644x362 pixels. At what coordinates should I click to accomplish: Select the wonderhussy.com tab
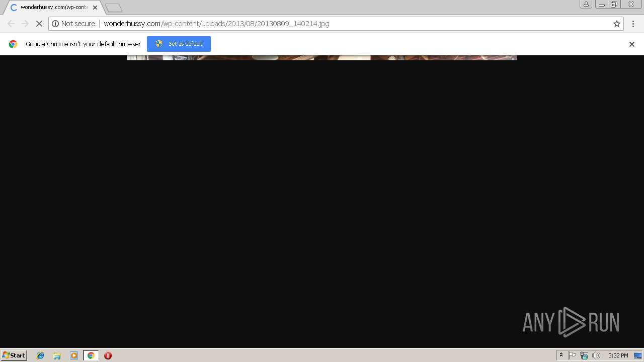[x=53, y=8]
